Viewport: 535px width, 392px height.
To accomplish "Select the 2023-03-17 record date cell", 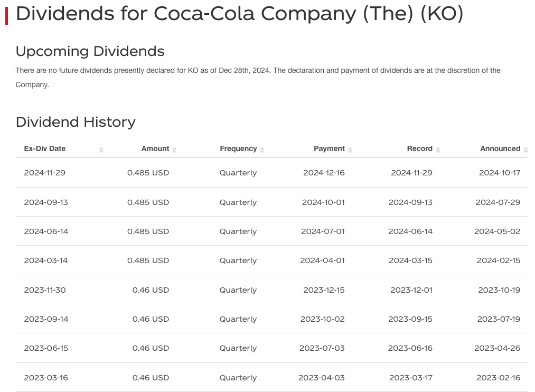I will [x=411, y=378].
